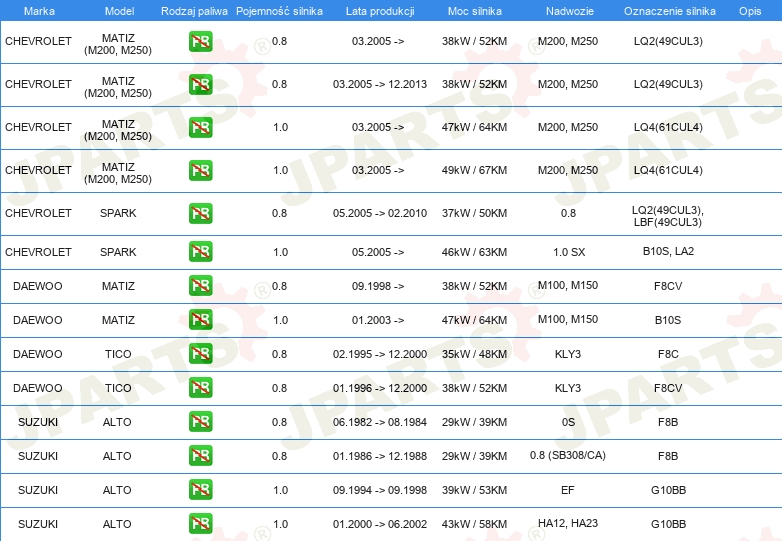Click the Marka column header
The height and width of the screenshot is (541, 782).
point(39,11)
